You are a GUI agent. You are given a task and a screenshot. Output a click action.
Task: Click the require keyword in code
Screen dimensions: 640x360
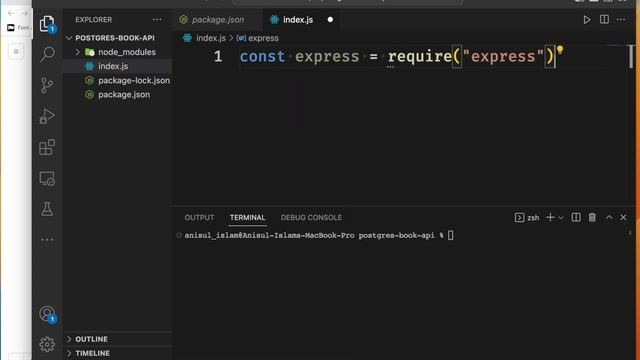tap(420, 56)
